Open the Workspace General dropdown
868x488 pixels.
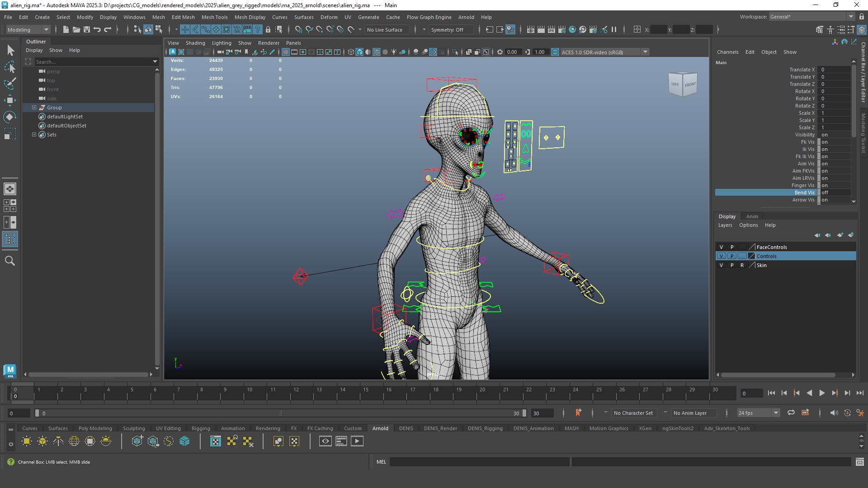(x=811, y=17)
